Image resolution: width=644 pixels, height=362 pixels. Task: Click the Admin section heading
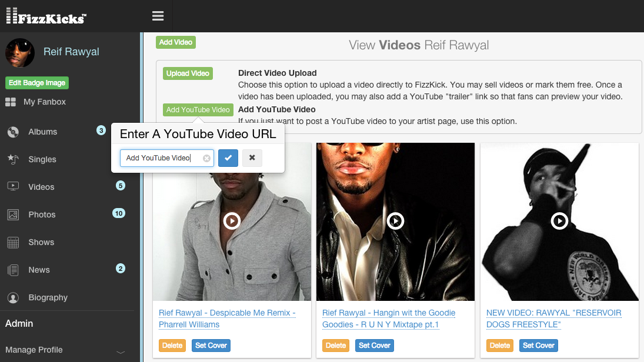[19, 323]
